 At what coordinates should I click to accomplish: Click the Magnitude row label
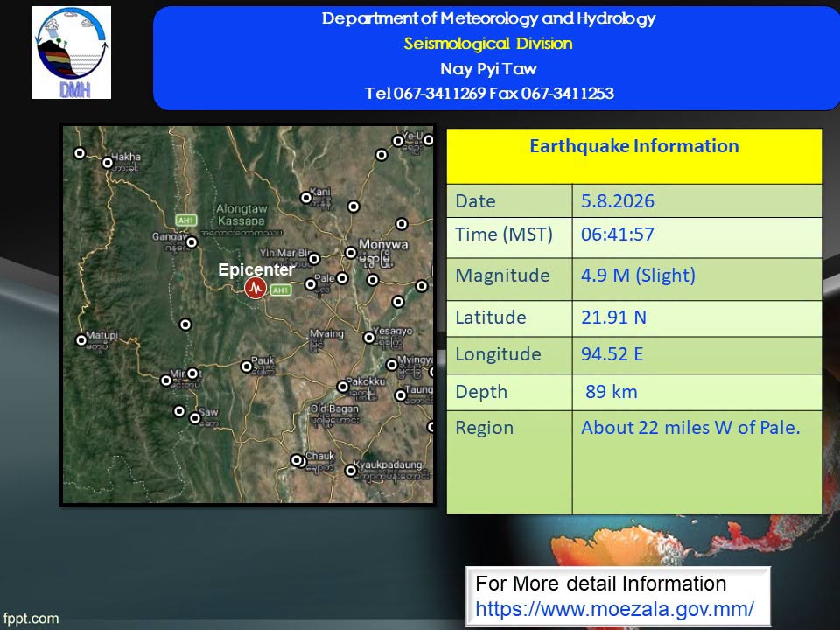pyautogui.click(x=502, y=276)
